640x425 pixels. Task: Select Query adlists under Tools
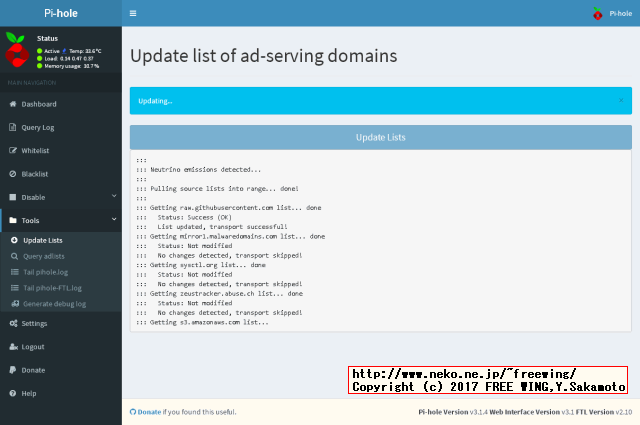61,256
